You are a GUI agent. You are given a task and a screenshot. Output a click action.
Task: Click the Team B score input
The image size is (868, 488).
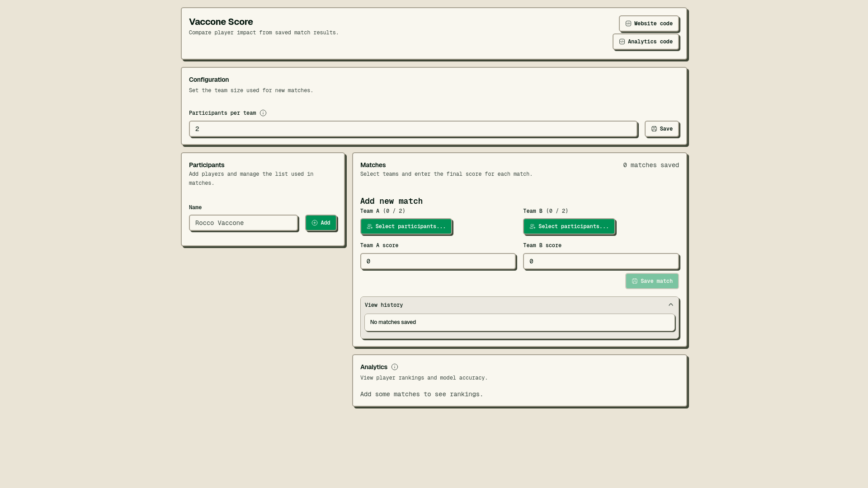[600, 261]
